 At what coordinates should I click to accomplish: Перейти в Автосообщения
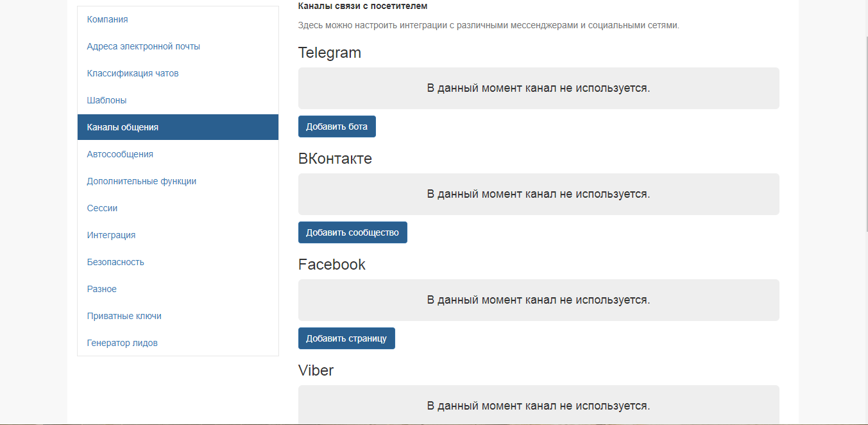tap(120, 154)
